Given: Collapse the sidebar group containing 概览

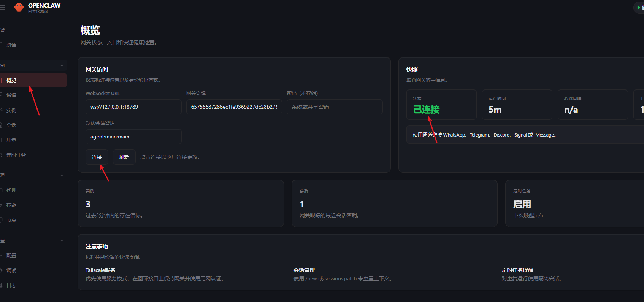Looking at the screenshot, I should click(x=62, y=65).
